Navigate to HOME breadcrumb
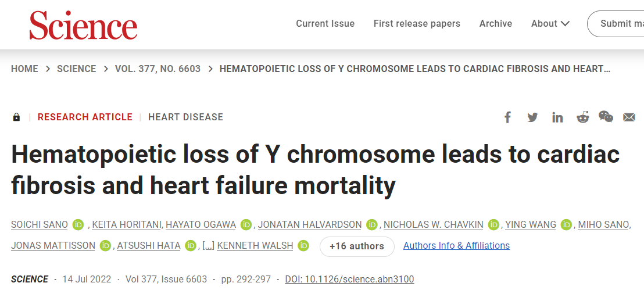 point(24,69)
